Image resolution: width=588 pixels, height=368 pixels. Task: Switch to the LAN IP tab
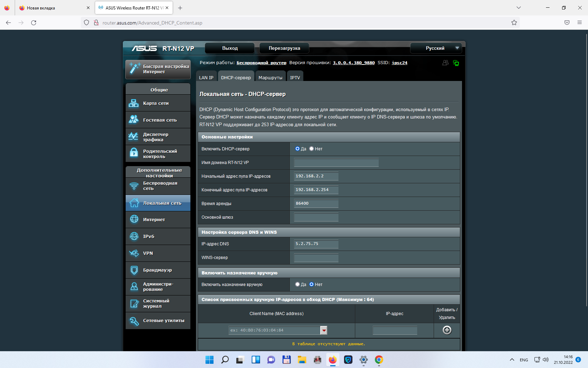pos(206,77)
